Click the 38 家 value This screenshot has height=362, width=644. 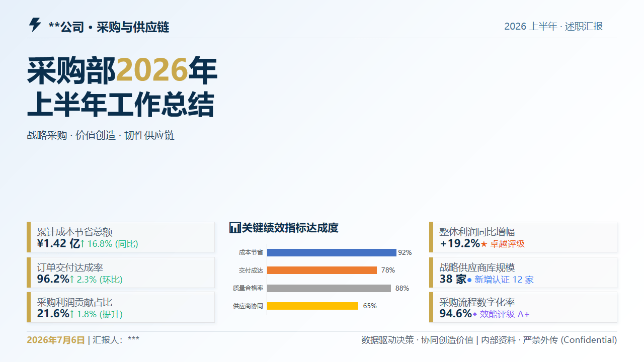point(453,279)
